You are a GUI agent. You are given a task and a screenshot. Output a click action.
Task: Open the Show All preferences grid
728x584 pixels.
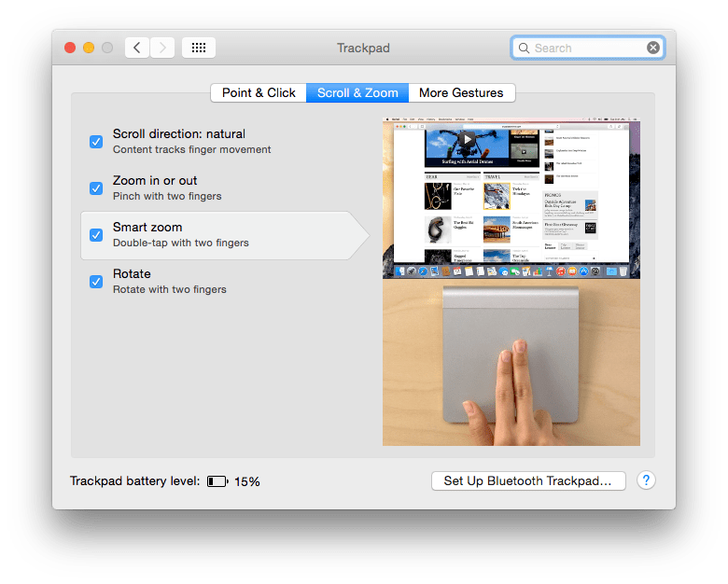pos(199,48)
